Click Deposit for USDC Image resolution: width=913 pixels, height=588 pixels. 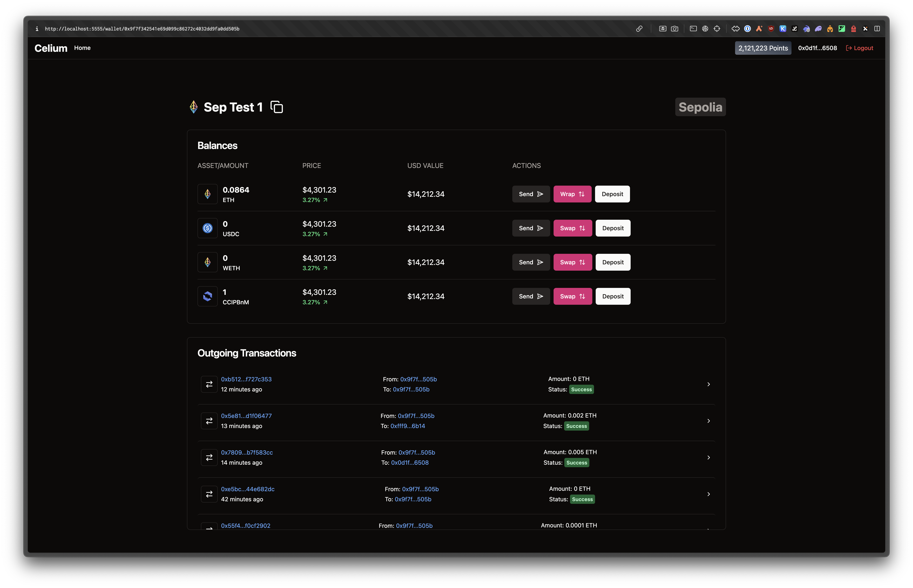612,228
